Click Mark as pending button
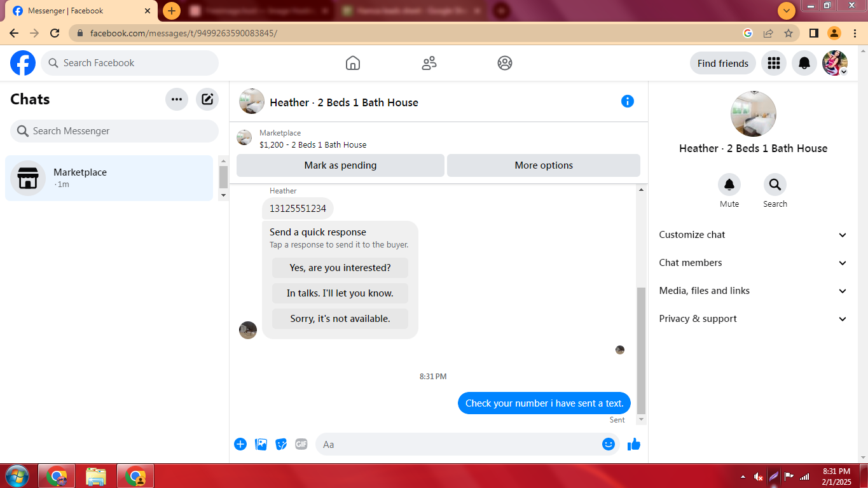 340,165
